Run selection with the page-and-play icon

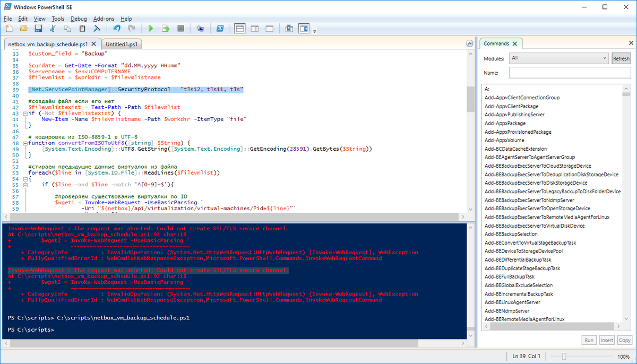pos(166,29)
